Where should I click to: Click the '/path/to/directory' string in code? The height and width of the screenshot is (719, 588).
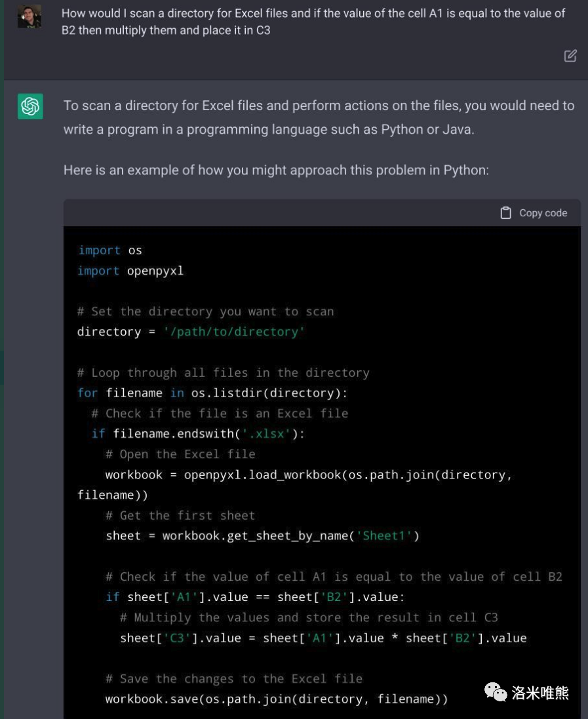coord(234,332)
